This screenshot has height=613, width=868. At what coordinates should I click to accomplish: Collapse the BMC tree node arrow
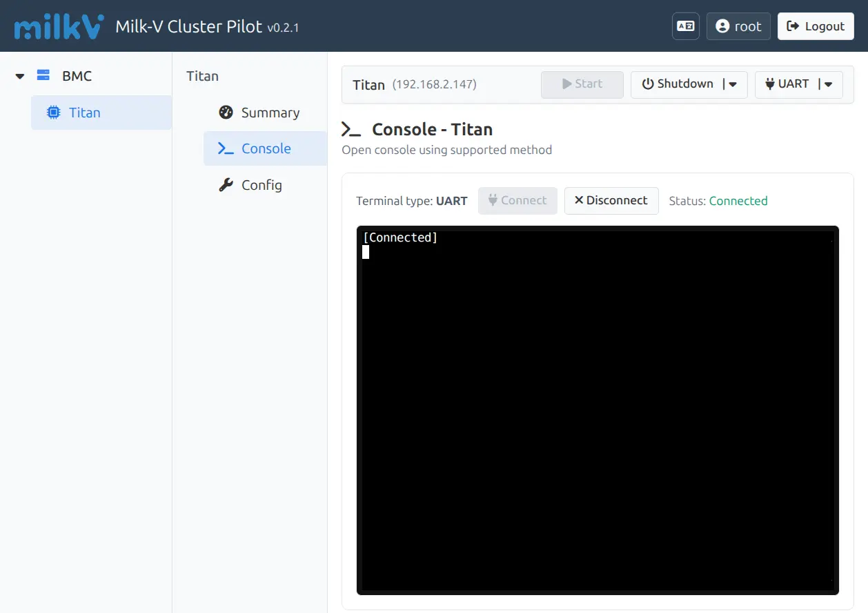[x=20, y=76]
